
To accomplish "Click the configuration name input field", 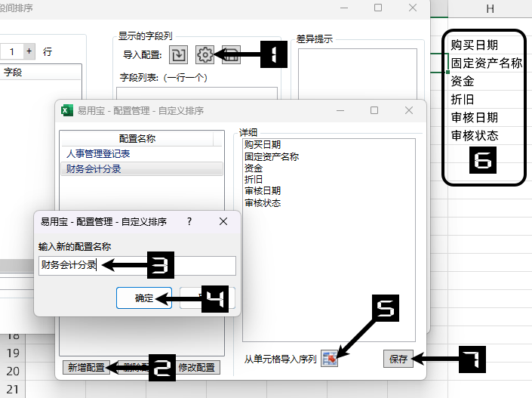I will (137, 266).
